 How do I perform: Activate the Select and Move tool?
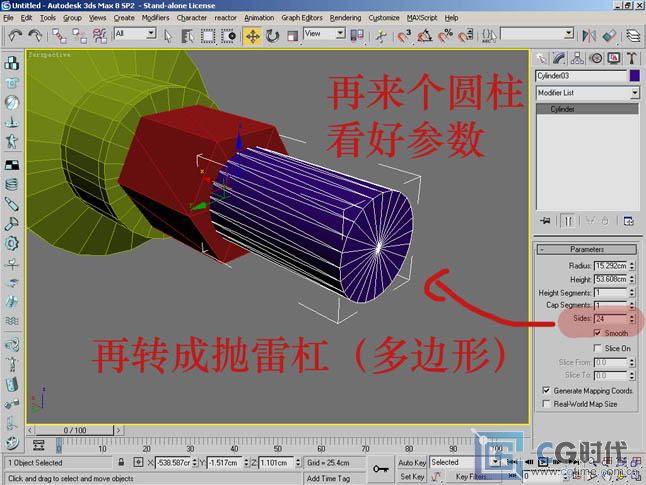click(x=253, y=36)
